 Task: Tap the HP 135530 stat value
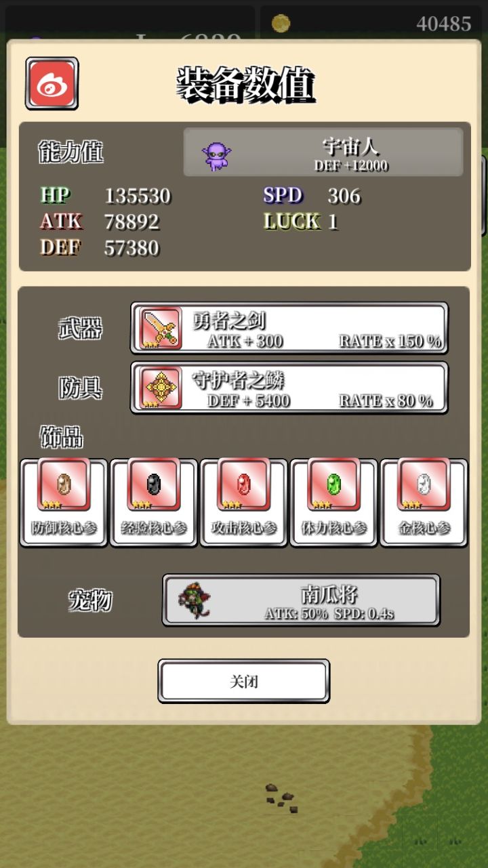(x=138, y=197)
